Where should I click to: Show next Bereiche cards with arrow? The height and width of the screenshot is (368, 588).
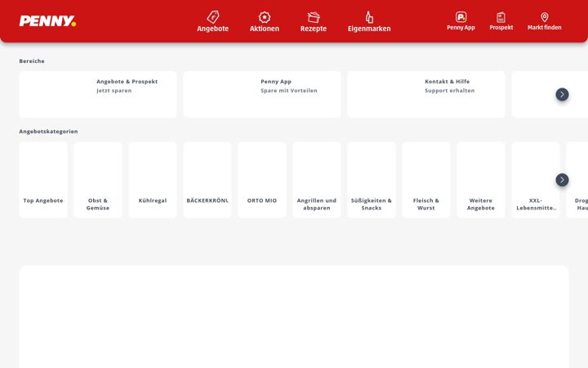point(562,94)
